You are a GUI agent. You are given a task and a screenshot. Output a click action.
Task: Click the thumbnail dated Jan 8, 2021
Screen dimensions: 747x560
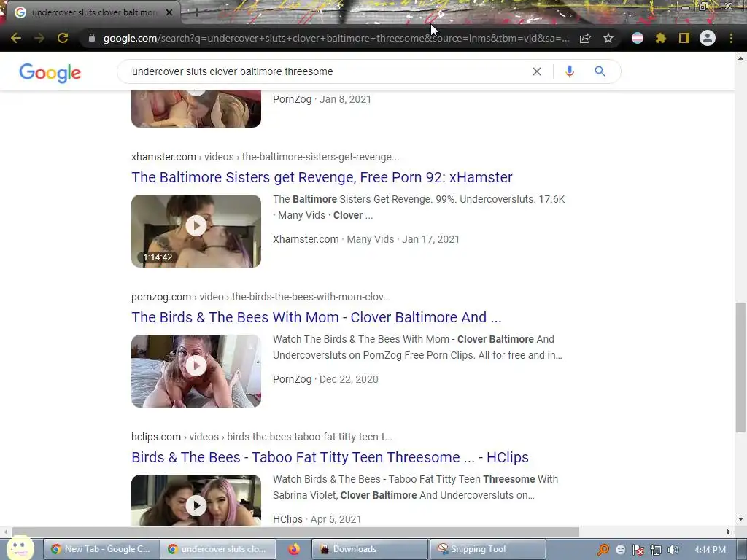click(x=196, y=109)
